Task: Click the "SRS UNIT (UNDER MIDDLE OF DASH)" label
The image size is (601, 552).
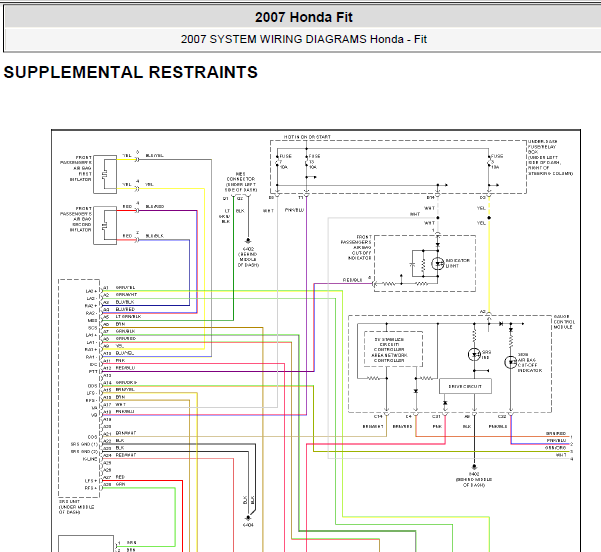Action: pyautogui.click(x=76, y=507)
